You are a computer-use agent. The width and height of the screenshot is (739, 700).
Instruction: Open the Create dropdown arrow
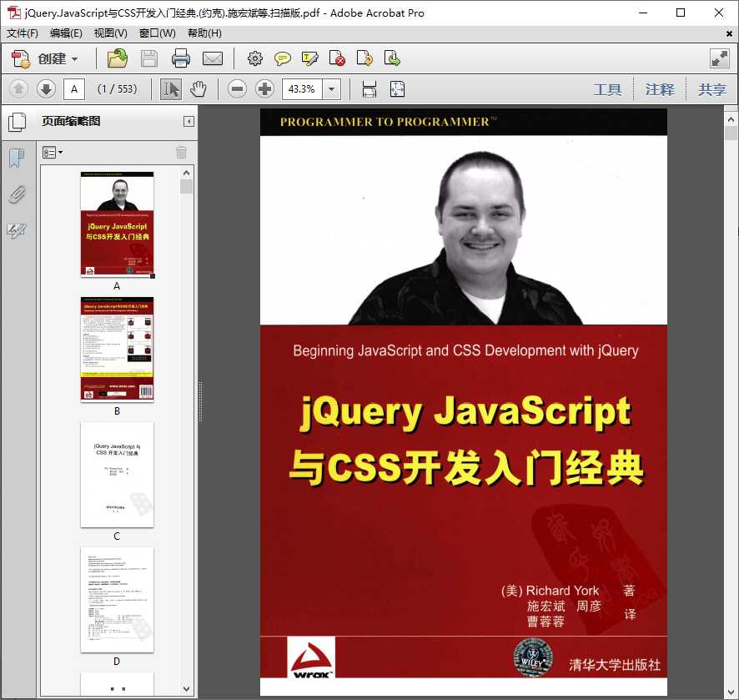[x=74, y=59]
